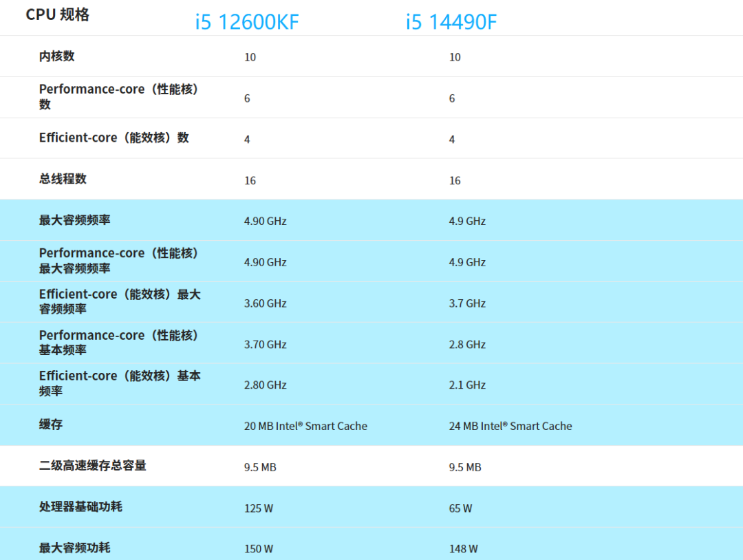
Task: Click the 150 W value
Action: click(259, 549)
